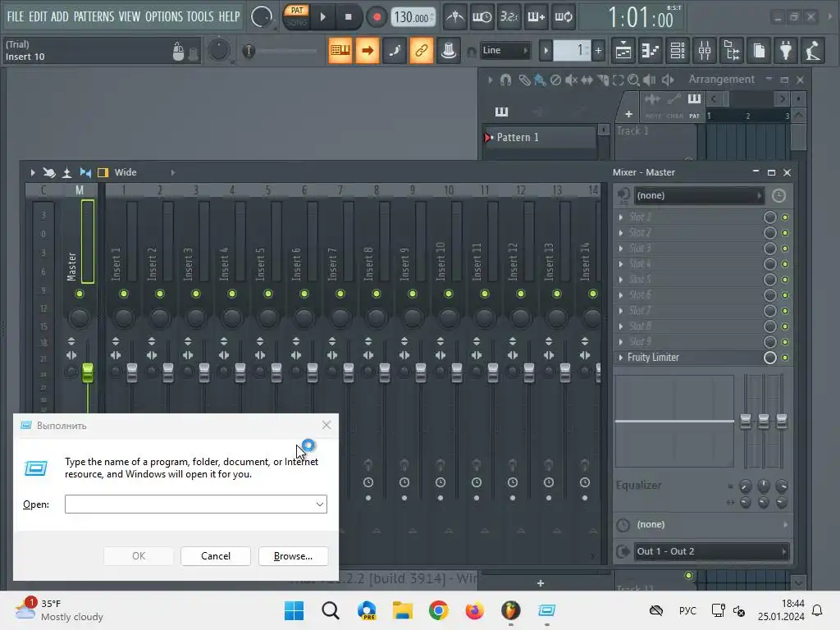Mute Insert 5 using its green light
This screenshot has height=630, width=840.
coord(268,294)
